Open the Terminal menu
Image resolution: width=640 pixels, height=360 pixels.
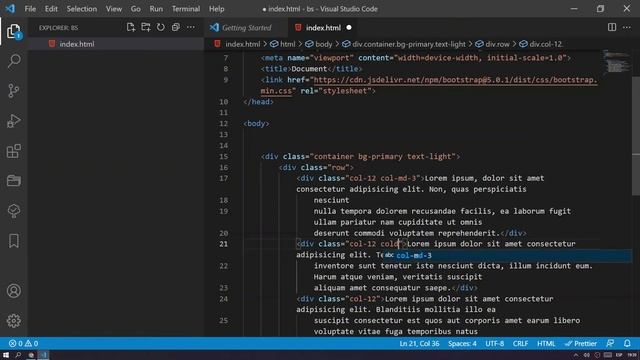click(186, 9)
